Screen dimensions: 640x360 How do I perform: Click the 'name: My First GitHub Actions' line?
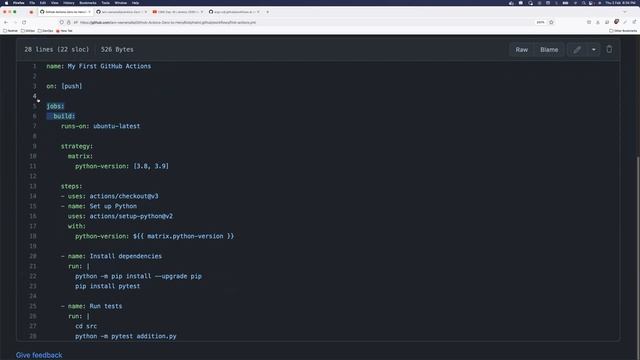coord(98,66)
